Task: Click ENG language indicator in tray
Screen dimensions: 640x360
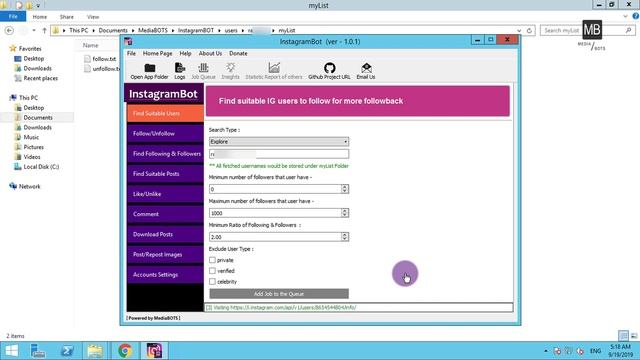Action: pos(596,351)
